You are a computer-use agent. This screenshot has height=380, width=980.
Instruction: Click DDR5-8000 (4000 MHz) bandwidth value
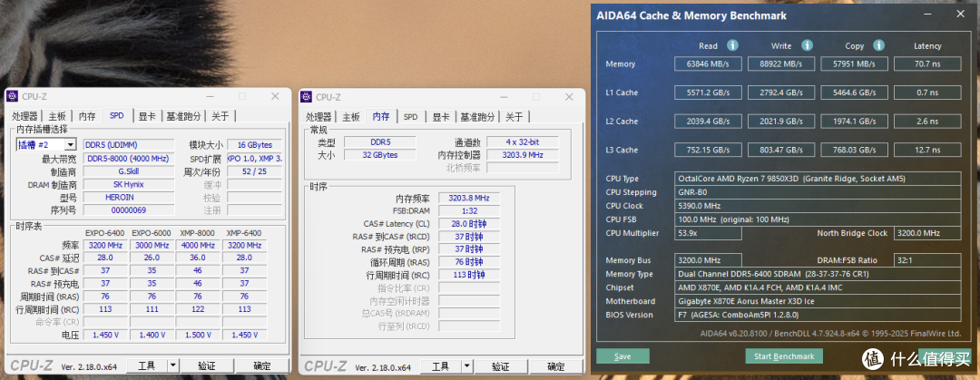click(129, 159)
